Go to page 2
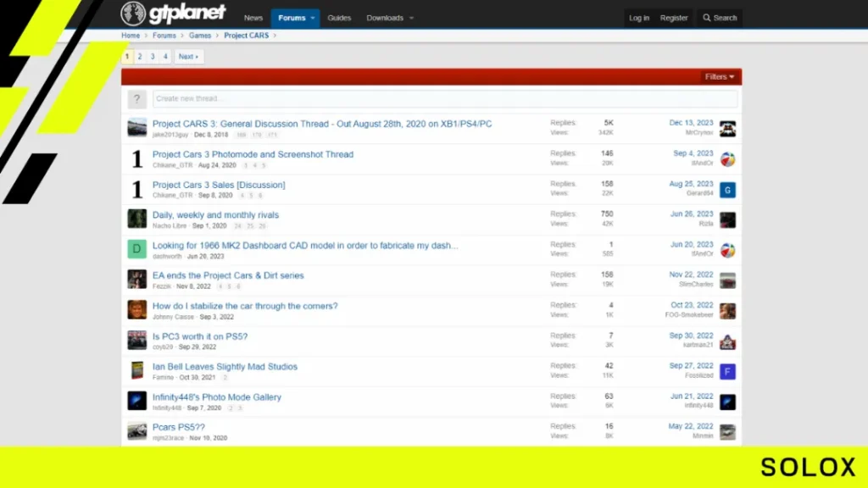The width and height of the screenshot is (868, 488). pyautogui.click(x=140, y=57)
